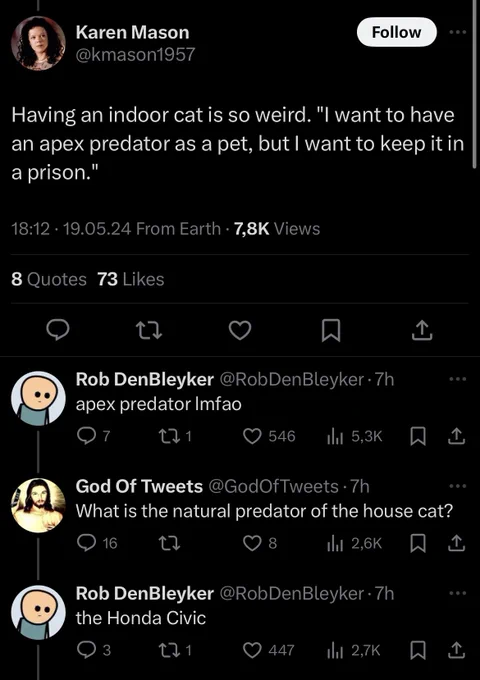Open the 73 Likes list

click(x=131, y=279)
